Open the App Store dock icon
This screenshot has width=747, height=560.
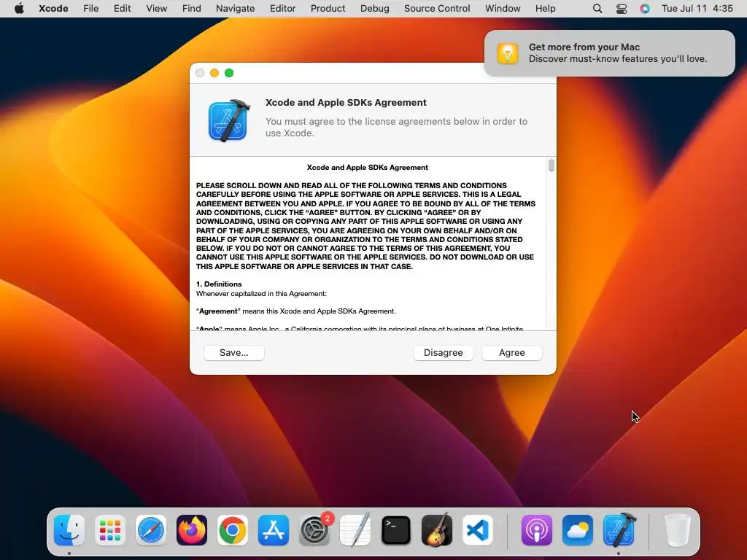point(274,530)
